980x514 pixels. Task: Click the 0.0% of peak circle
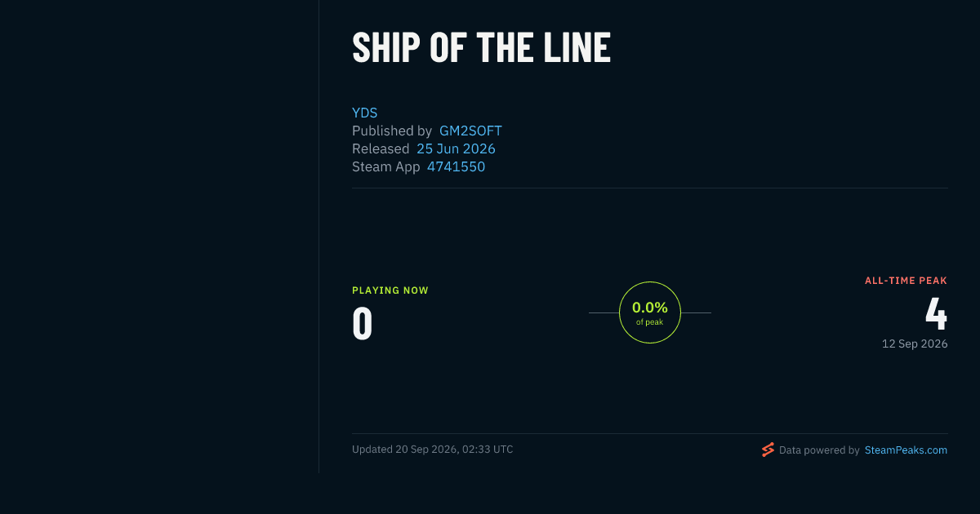pos(650,312)
